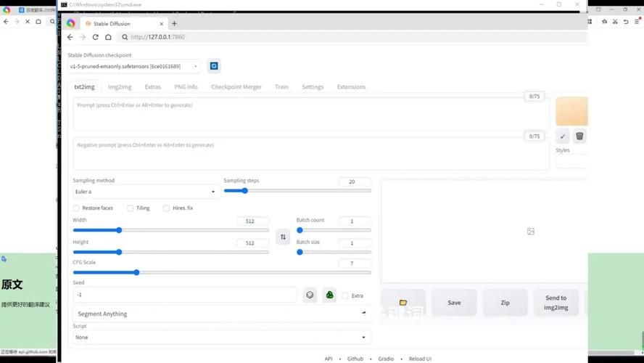
Task: Open the Checkpoint Merger tab
Action: pos(236,87)
